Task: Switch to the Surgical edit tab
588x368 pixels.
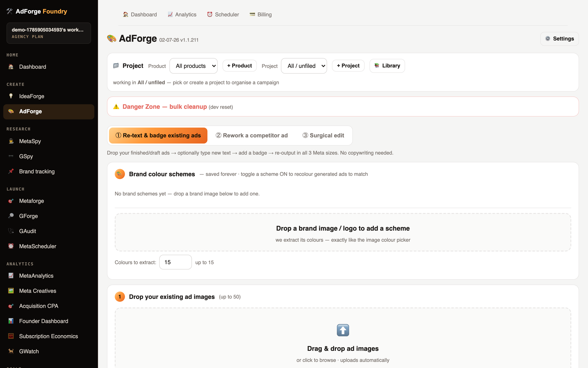Action: tap(323, 135)
